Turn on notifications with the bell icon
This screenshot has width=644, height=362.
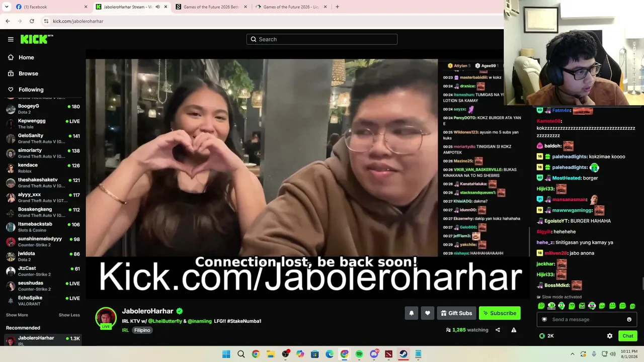click(412, 313)
